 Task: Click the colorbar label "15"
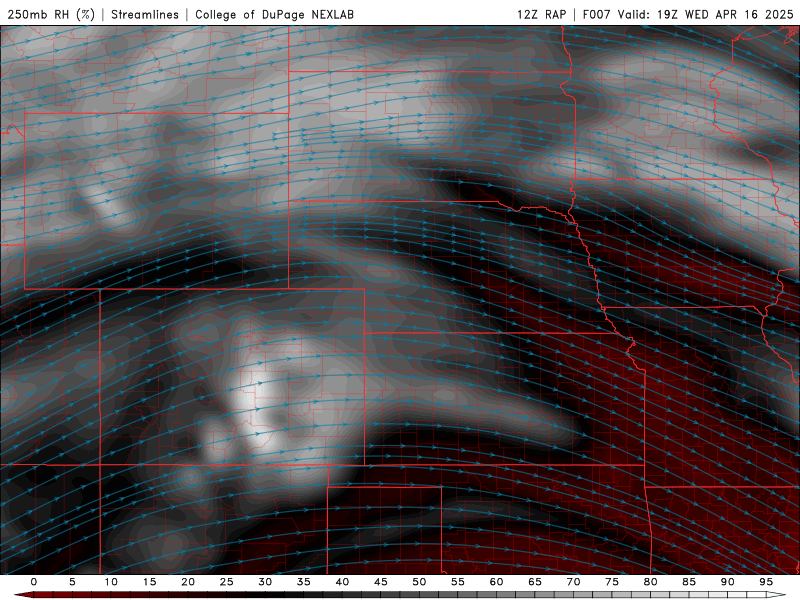[x=149, y=582]
